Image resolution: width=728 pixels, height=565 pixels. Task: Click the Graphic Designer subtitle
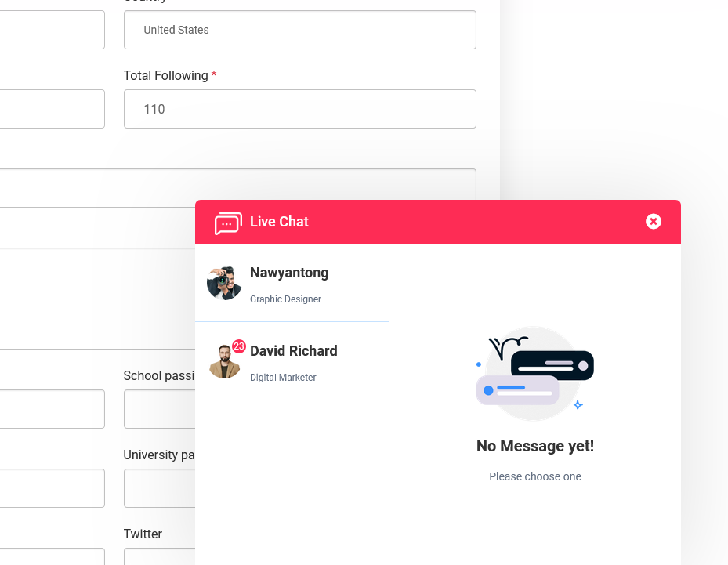pyautogui.click(x=285, y=299)
